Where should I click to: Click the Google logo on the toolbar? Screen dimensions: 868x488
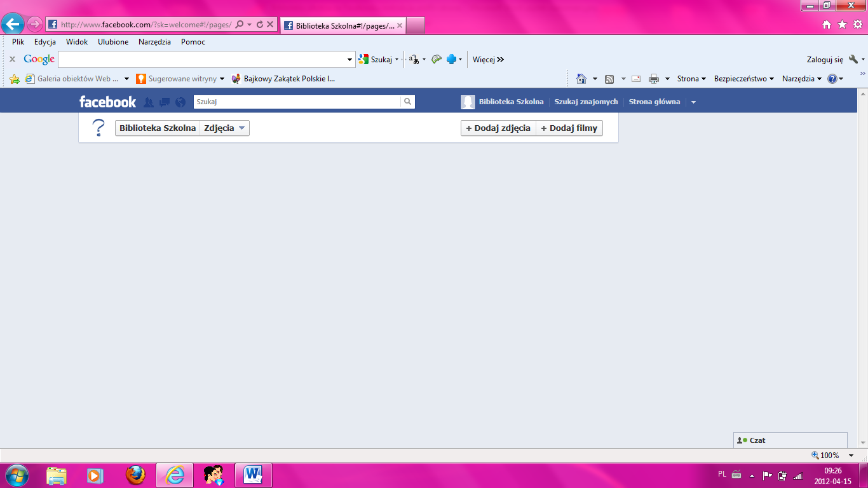pyautogui.click(x=39, y=59)
